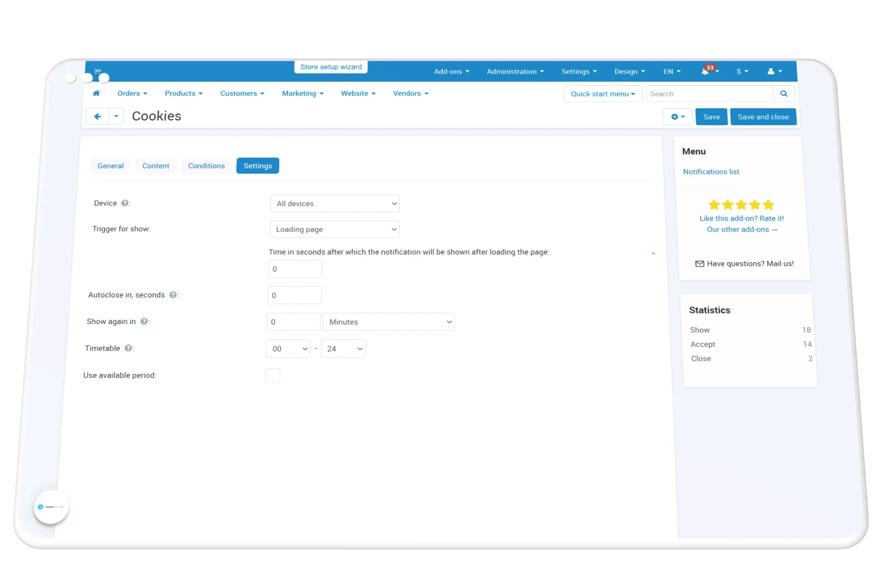Expand the All devices dropdown
Image resolution: width=882 pixels, height=588 pixels.
click(x=335, y=203)
